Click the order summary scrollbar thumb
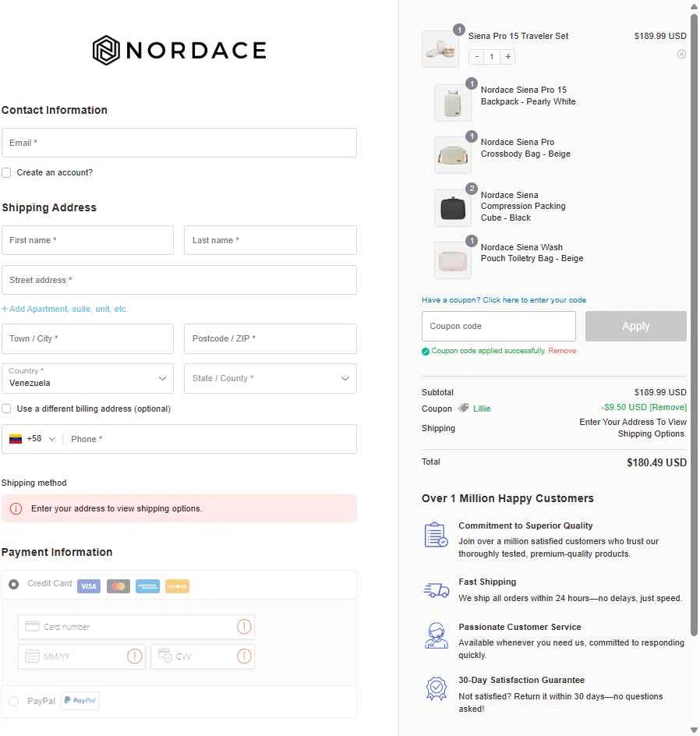 694,324
